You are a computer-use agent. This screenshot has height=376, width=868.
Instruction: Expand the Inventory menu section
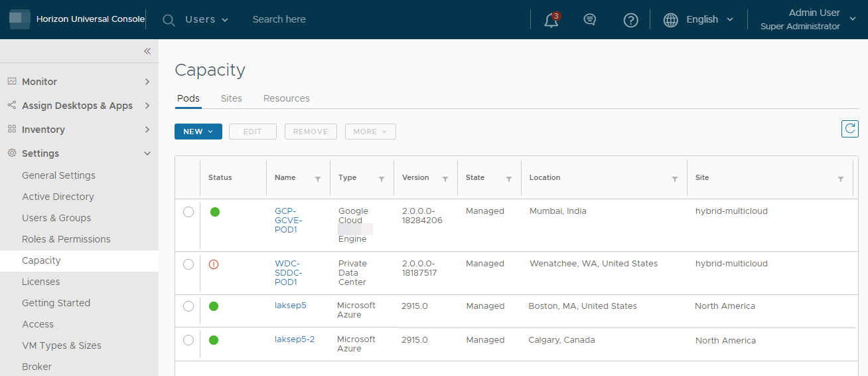click(x=147, y=130)
